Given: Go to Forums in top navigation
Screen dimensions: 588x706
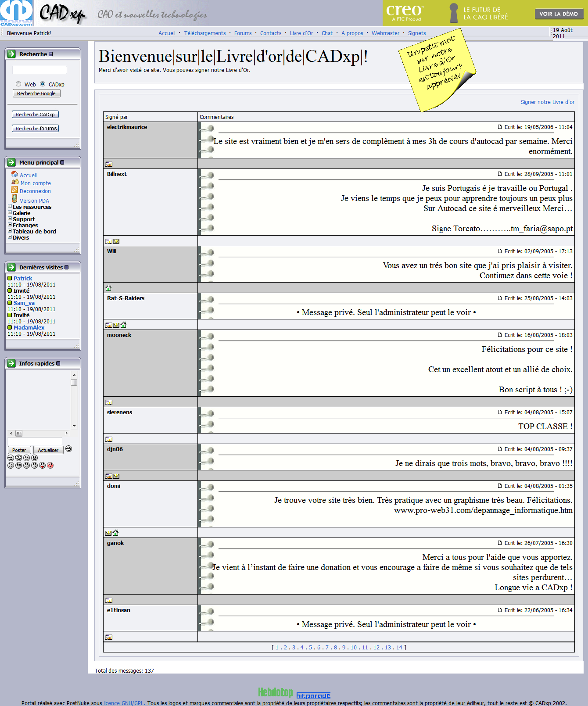Looking at the screenshot, I should click(x=243, y=33).
